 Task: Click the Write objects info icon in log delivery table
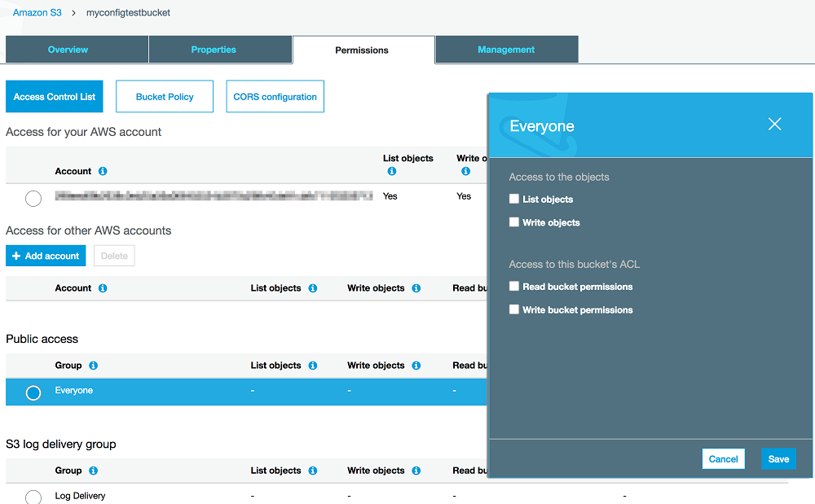(416, 470)
